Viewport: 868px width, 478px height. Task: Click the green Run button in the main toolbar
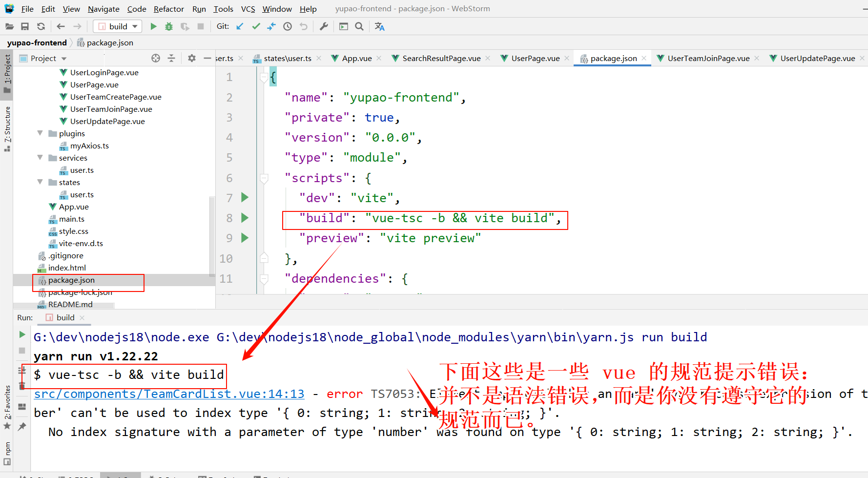153,26
